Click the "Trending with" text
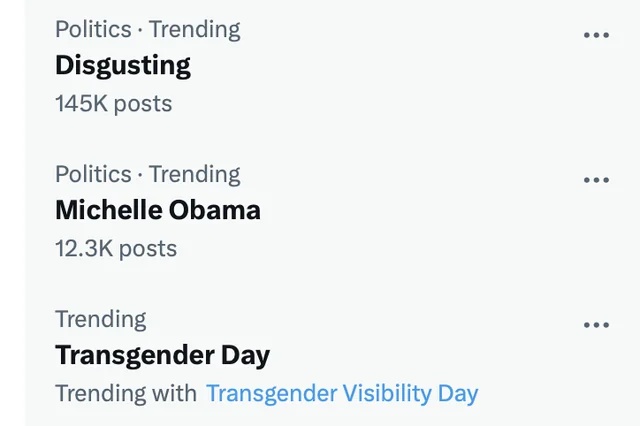This screenshot has width=640, height=426. [x=126, y=393]
